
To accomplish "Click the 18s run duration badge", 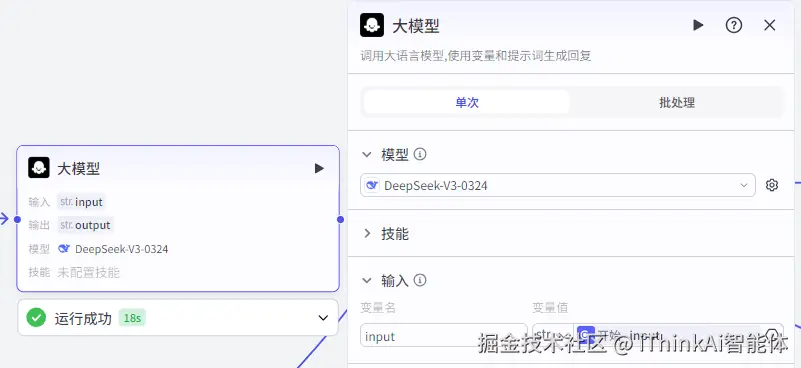I will [x=132, y=318].
